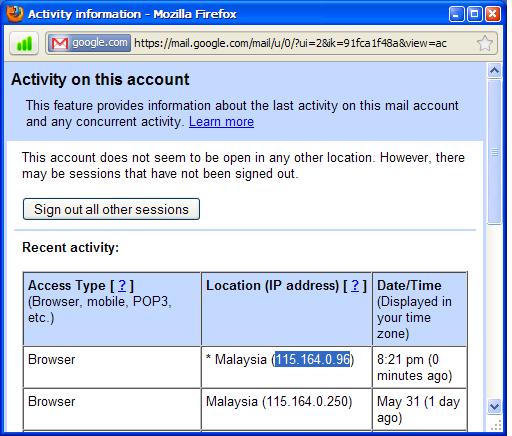The image size is (512, 436).
Task: Open the Access Type help question mark
Action: [x=122, y=286]
